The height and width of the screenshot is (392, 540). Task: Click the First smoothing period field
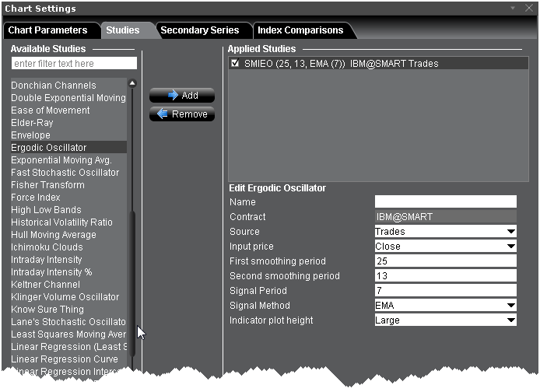[x=445, y=261]
